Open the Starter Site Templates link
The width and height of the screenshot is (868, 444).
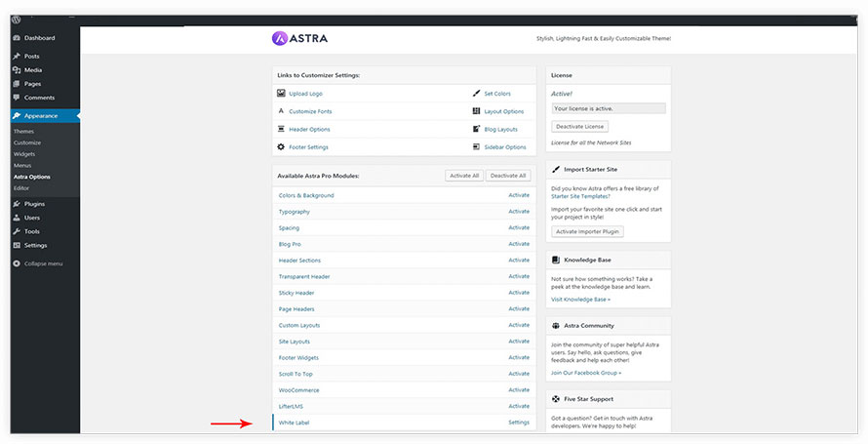(580, 196)
